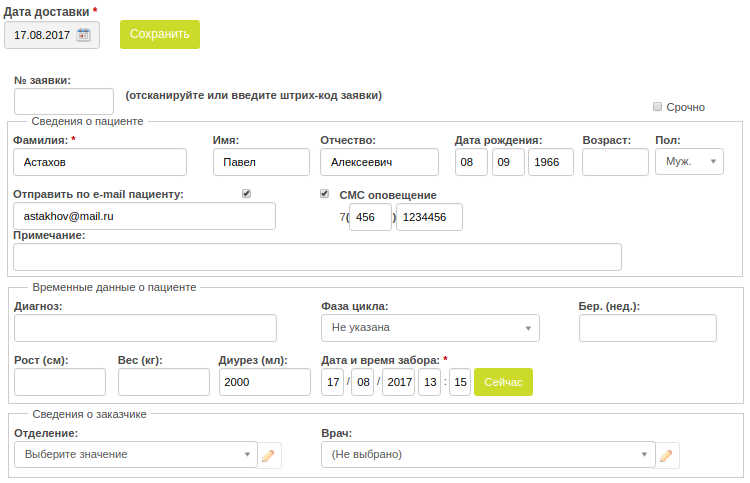This screenshot has width=750, height=483.
Task: Click the Диагноз input field
Action: point(145,328)
